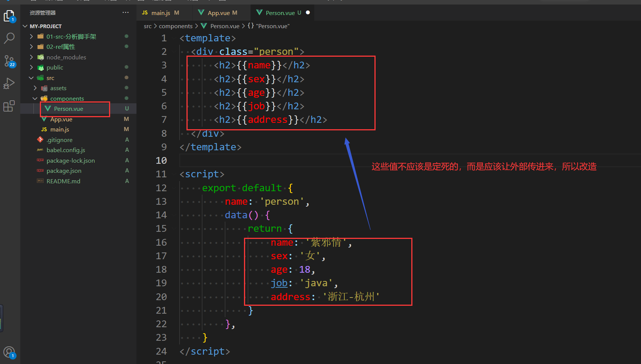Collapse the src folder chevron
The width and height of the screenshot is (641, 364).
[31, 78]
